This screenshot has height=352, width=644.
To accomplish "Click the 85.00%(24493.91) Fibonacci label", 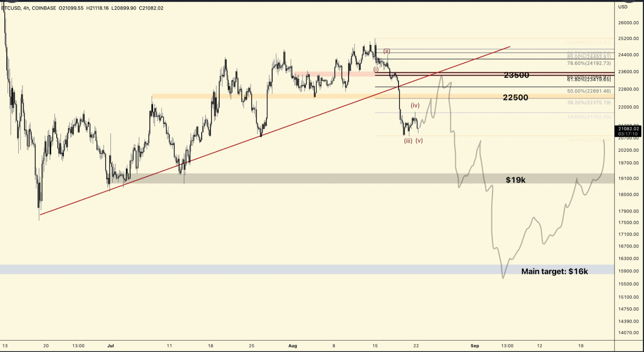I will point(589,57).
